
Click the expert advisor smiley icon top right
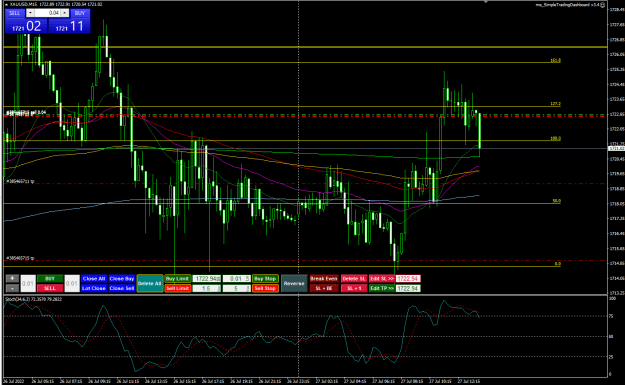603,5
